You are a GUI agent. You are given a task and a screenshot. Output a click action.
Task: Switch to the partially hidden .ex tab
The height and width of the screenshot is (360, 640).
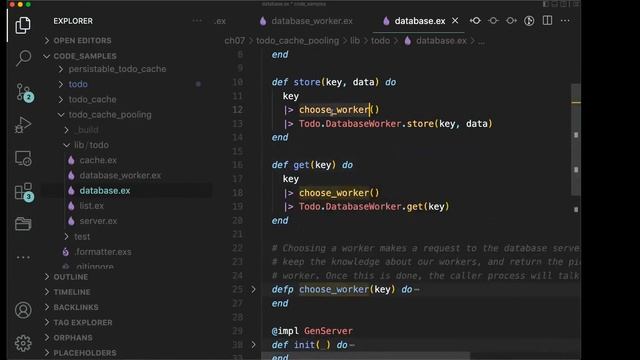[x=220, y=21]
